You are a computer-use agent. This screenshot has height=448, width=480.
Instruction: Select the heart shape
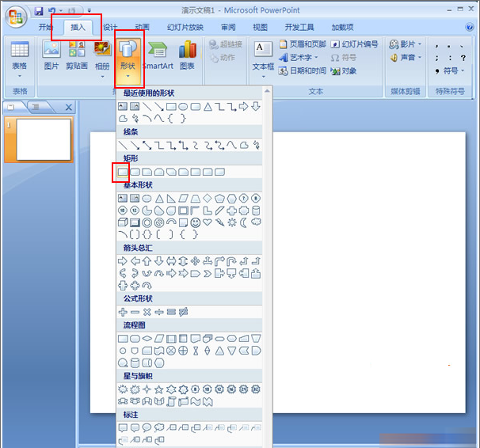click(x=208, y=222)
